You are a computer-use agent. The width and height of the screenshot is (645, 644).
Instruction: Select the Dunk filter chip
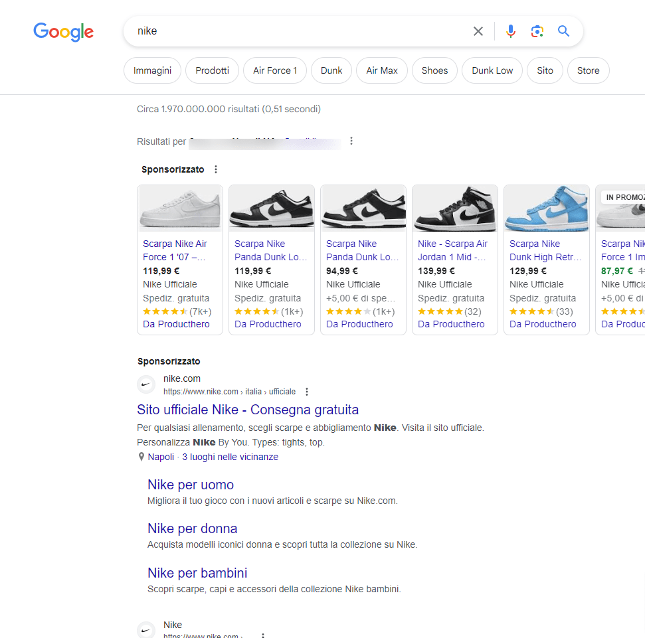click(x=331, y=71)
